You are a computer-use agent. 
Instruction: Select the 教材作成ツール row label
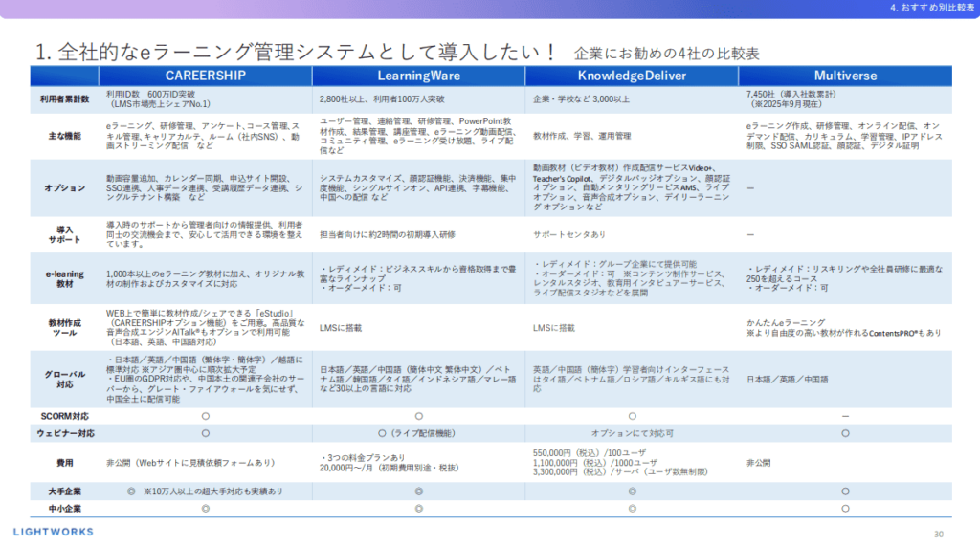pos(64,327)
